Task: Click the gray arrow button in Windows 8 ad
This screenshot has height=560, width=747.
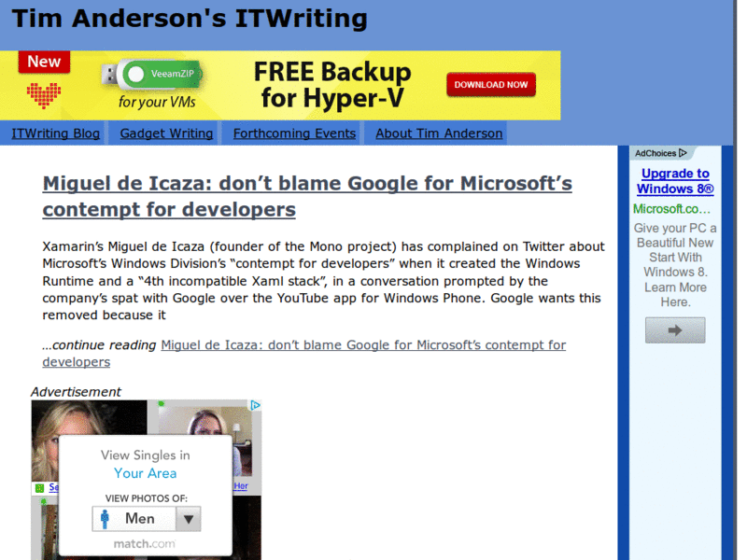Action: click(675, 330)
